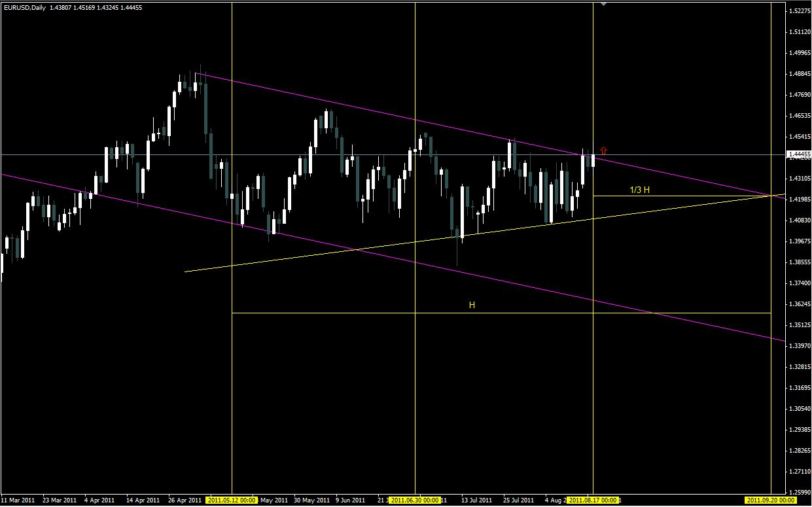812x507 pixels.
Task: Click the 25 Jul 2011 time label
Action: (x=518, y=500)
